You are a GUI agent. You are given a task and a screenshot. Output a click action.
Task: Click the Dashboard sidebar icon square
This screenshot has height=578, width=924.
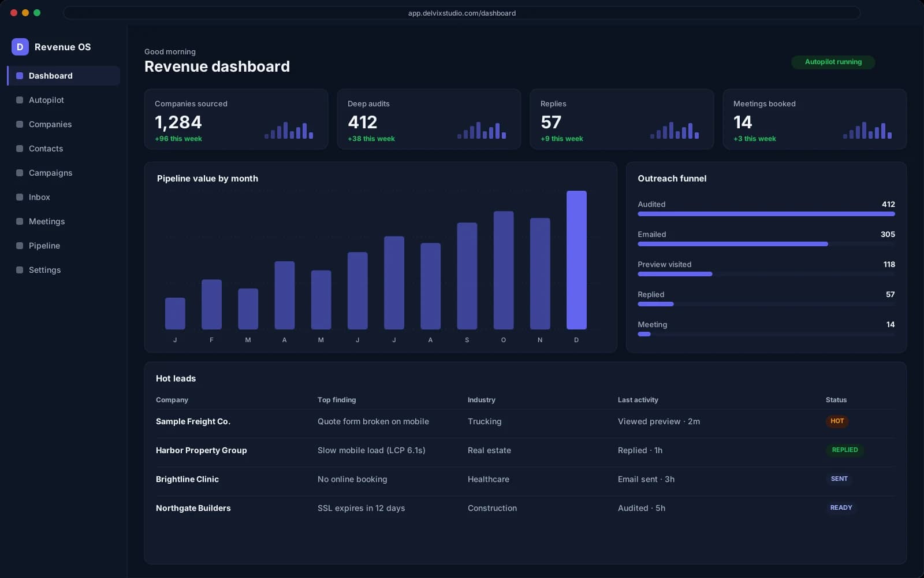coord(20,76)
